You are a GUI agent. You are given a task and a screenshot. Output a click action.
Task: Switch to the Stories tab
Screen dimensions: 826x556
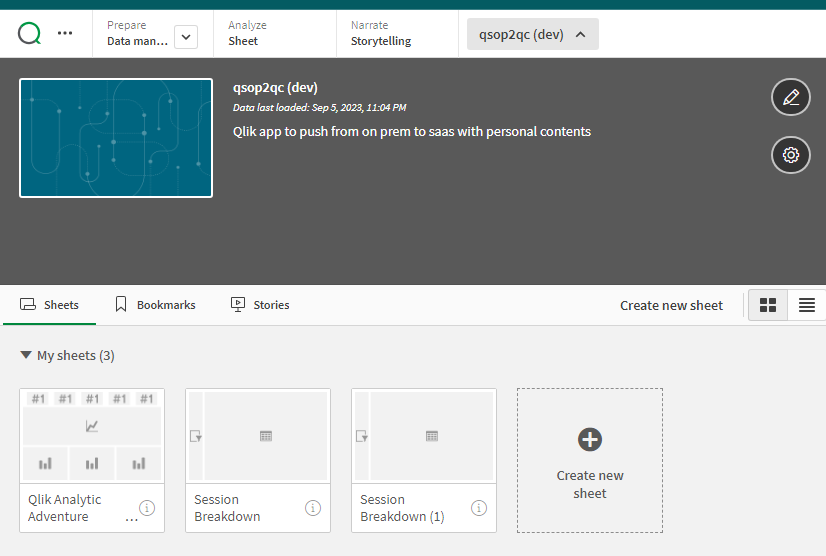click(x=260, y=305)
